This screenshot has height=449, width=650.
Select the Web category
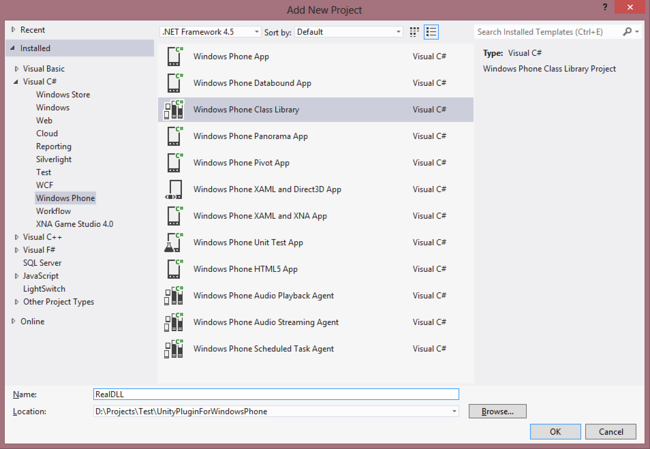[44, 120]
